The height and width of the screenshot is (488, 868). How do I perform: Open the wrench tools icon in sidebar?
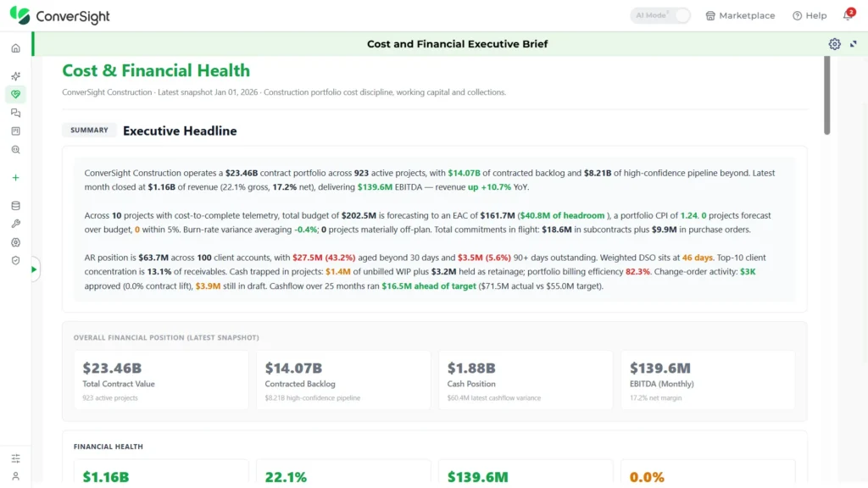15,224
